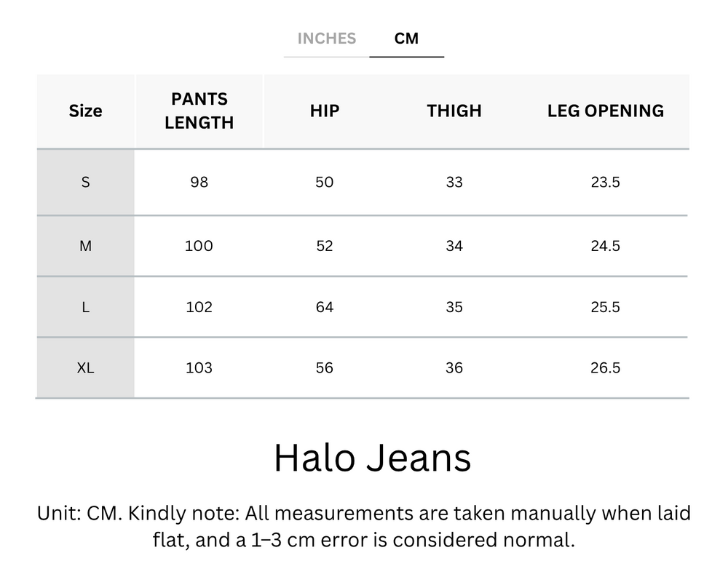Select the 33 thigh value

[453, 183]
